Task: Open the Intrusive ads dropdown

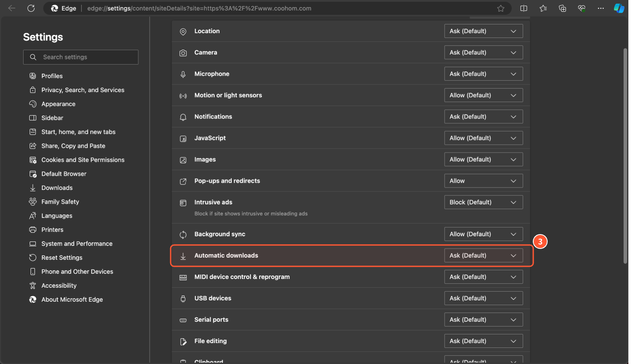Action: point(483,202)
